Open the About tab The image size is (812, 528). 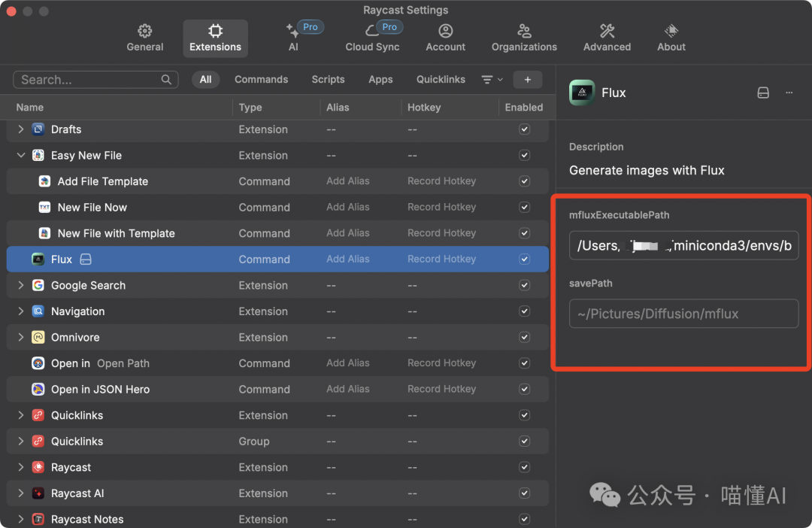tap(671, 38)
